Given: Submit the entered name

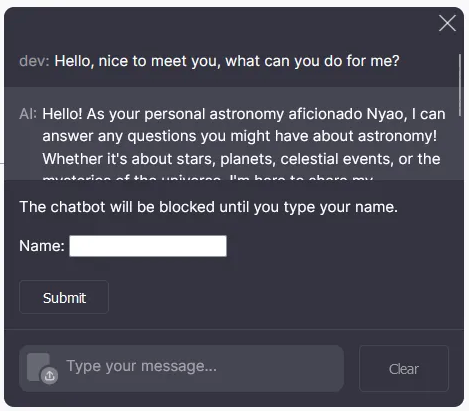Looking at the screenshot, I should click(64, 297).
